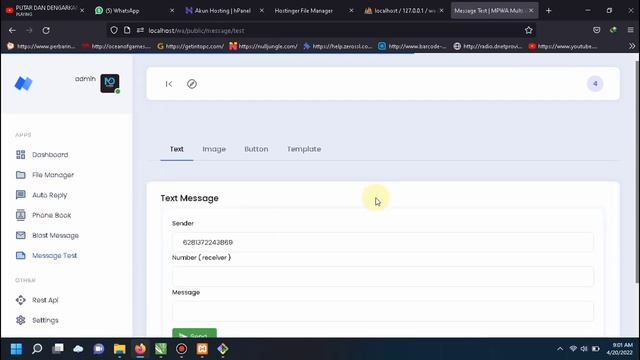The image size is (640, 360).
Task: Switch to Hostinger File Manager tab
Action: coord(312,11)
